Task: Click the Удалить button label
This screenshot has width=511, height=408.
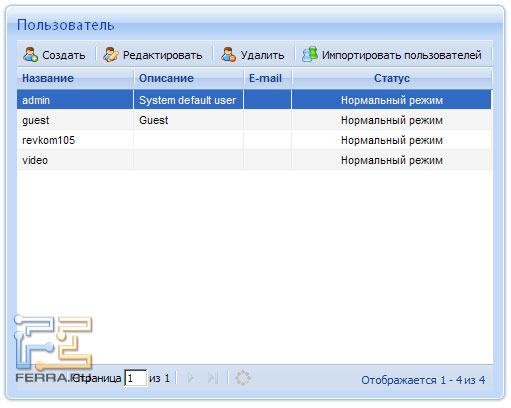Action: pos(262,55)
